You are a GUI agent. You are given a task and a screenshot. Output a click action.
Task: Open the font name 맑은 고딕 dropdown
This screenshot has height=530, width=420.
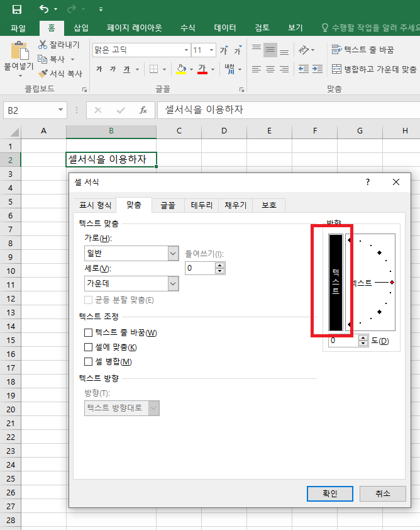coord(186,50)
